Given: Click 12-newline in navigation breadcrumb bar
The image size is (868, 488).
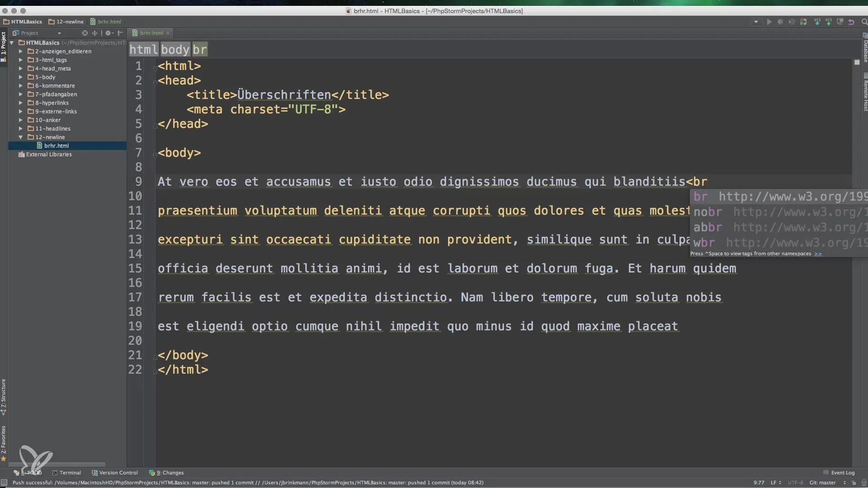Looking at the screenshot, I should 66,22.
